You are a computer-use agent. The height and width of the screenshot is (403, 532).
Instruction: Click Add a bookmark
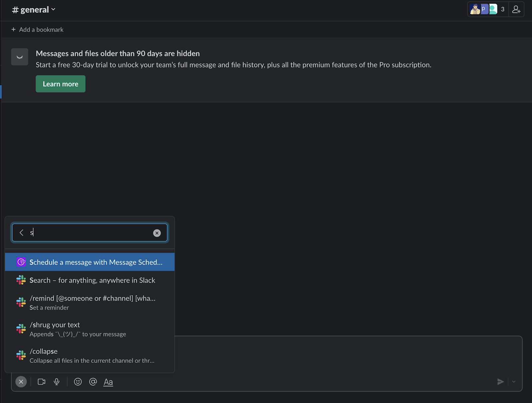37,30
